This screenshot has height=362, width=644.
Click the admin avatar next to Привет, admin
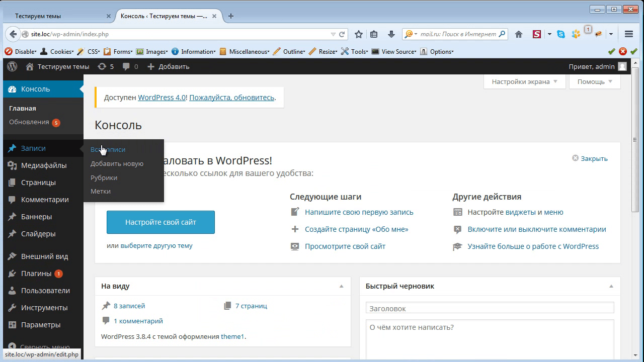click(x=622, y=66)
